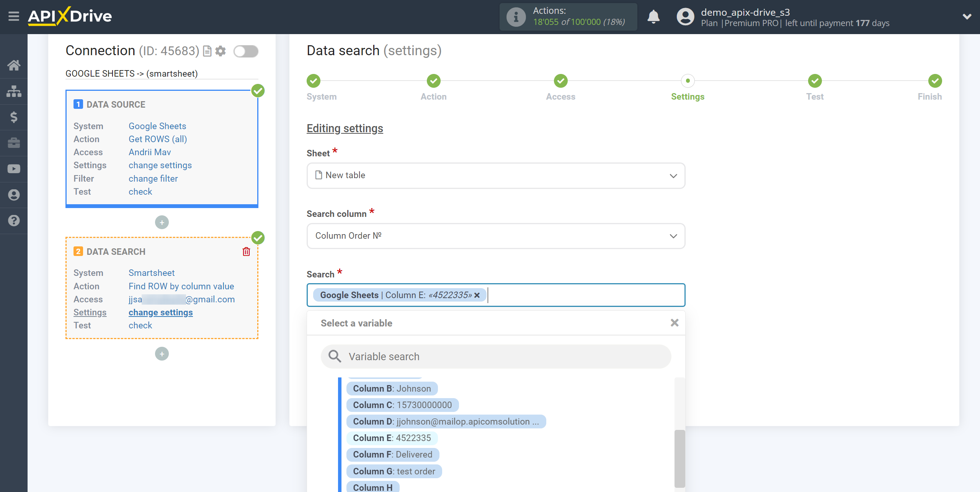
Task: Go to Action step
Action: click(x=434, y=81)
